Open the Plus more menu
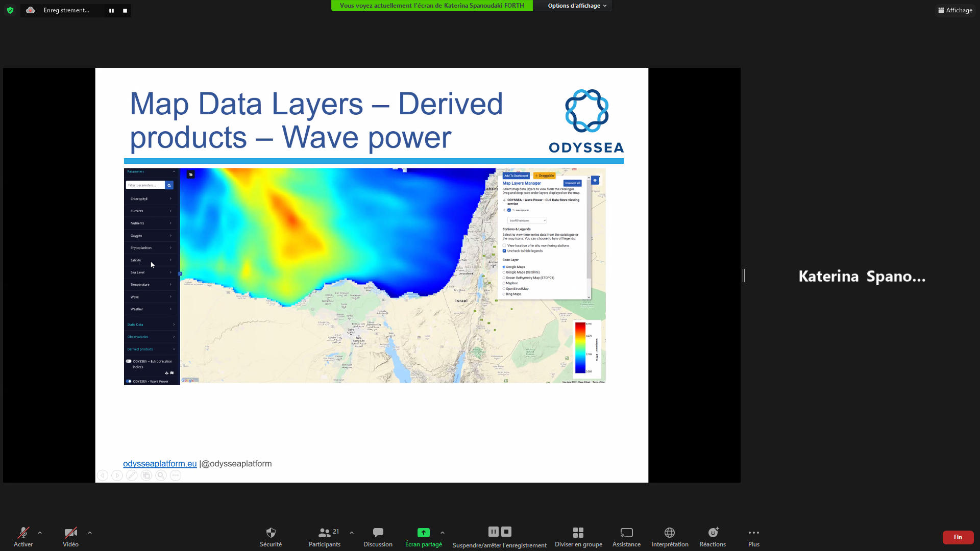The width and height of the screenshot is (980, 551). pyautogui.click(x=754, y=533)
